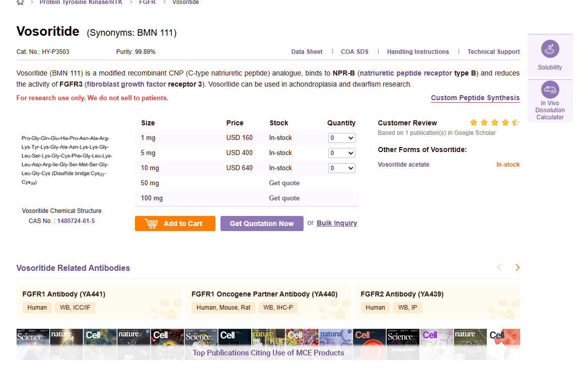This screenshot has height=368, width=588.
Task: Click Get quote for 50 mg size
Action: click(x=284, y=183)
